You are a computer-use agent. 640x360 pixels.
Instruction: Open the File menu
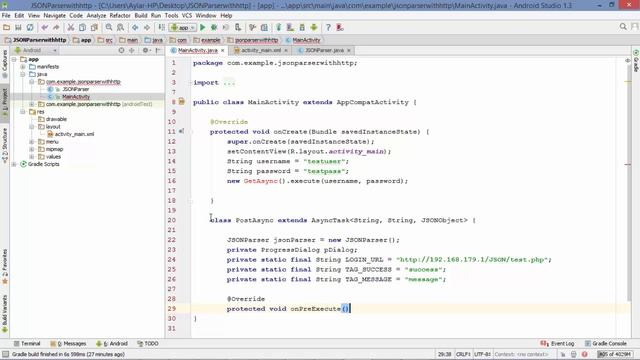coord(6,16)
